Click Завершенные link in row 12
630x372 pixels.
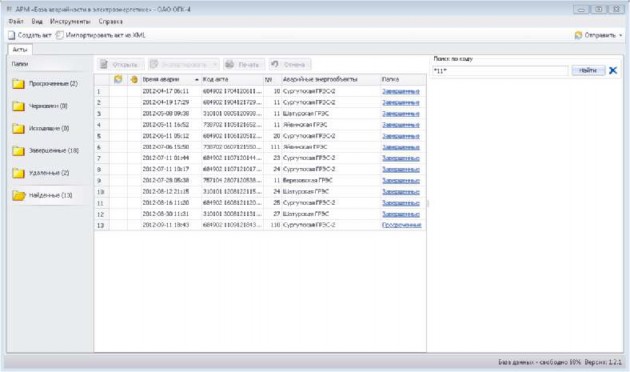pyautogui.click(x=401, y=214)
